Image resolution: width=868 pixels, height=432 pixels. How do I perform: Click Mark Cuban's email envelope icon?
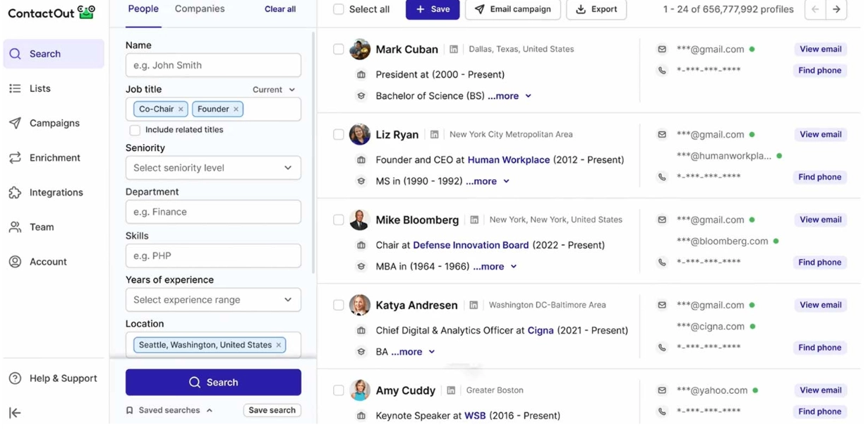(662, 50)
